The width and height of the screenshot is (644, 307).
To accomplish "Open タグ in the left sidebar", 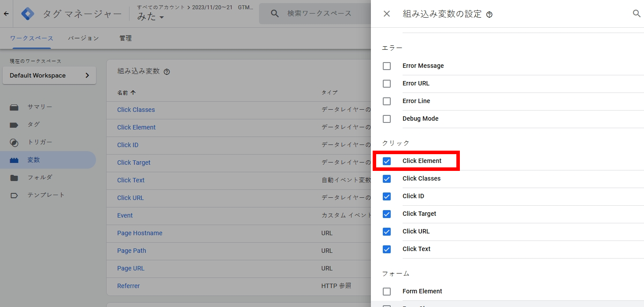I will pos(33,125).
